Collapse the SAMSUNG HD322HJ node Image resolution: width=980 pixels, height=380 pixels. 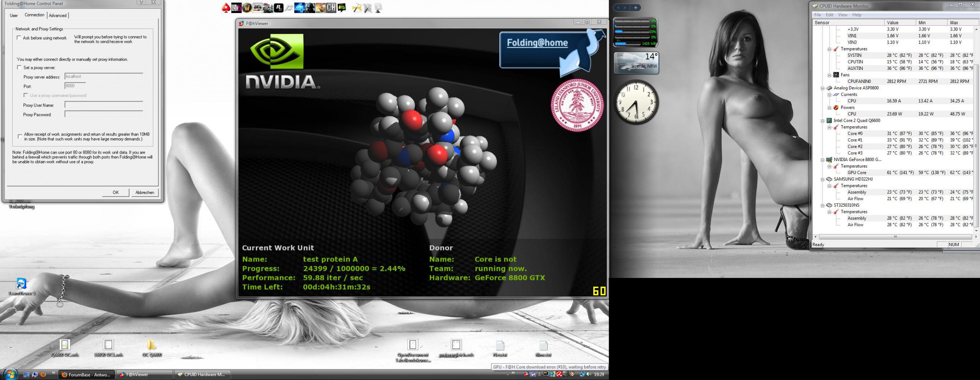click(x=823, y=179)
